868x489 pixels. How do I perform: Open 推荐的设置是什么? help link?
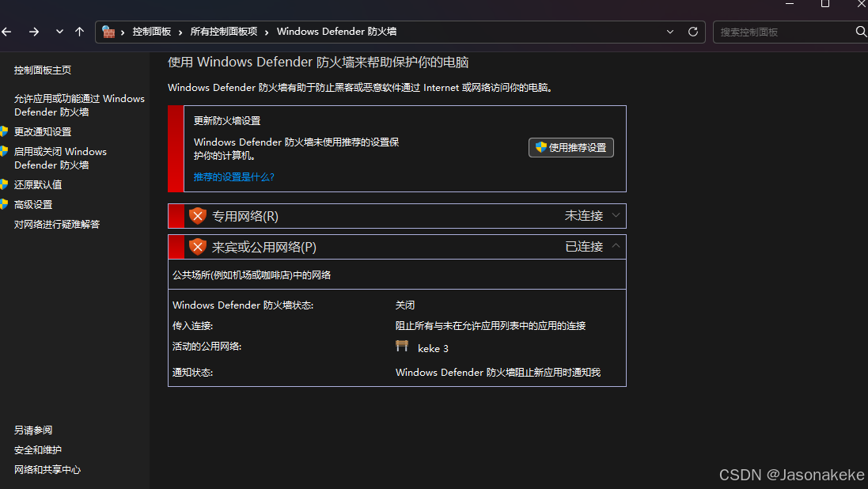[233, 177]
